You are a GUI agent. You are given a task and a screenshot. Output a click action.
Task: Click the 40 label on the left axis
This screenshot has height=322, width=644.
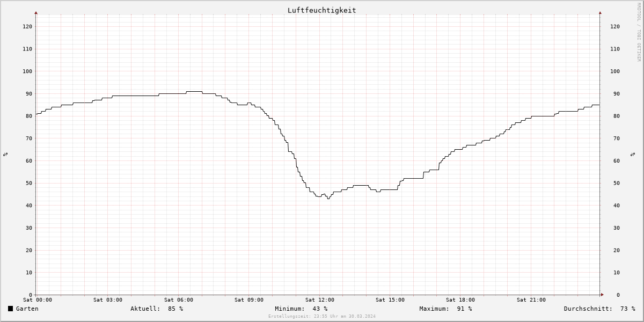[29, 206]
